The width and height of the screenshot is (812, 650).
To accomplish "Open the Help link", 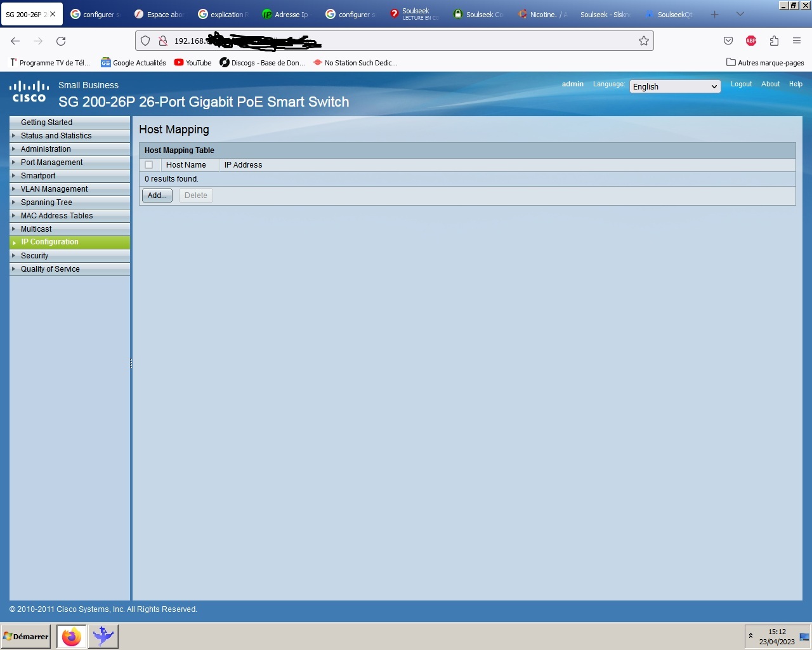I will (796, 84).
